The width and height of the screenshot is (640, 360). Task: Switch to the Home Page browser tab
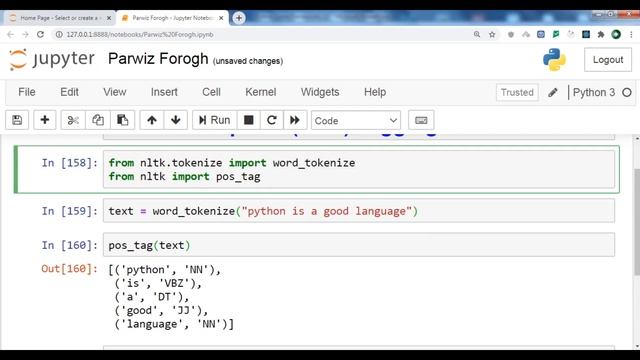59,18
